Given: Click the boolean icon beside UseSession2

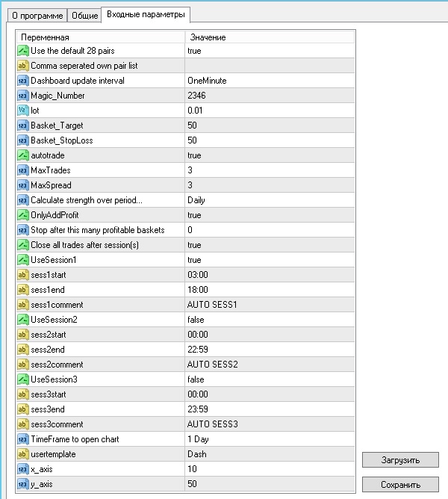Looking at the screenshot, I should coord(23,320).
